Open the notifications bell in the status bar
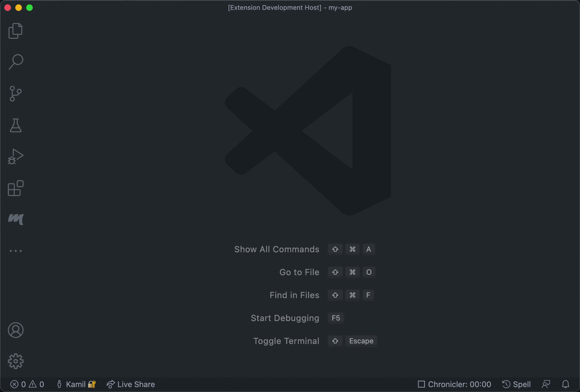The height and width of the screenshot is (392, 580). pyautogui.click(x=566, y=384)
